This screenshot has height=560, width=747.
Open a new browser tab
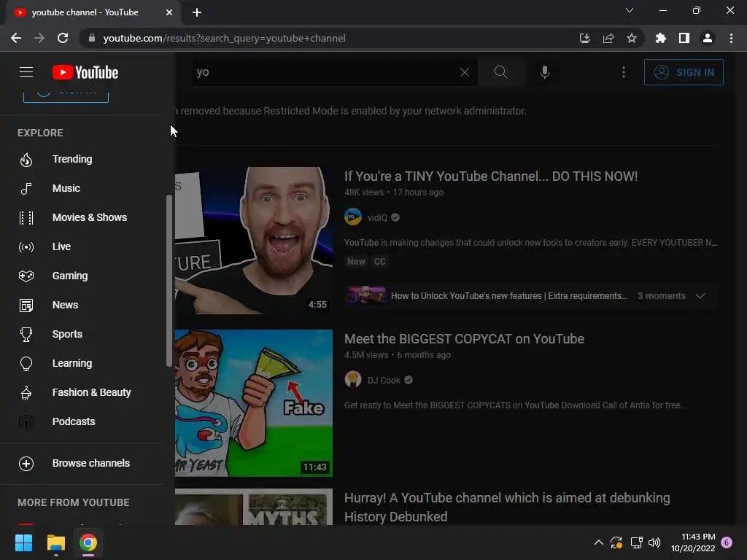(197, 12)
